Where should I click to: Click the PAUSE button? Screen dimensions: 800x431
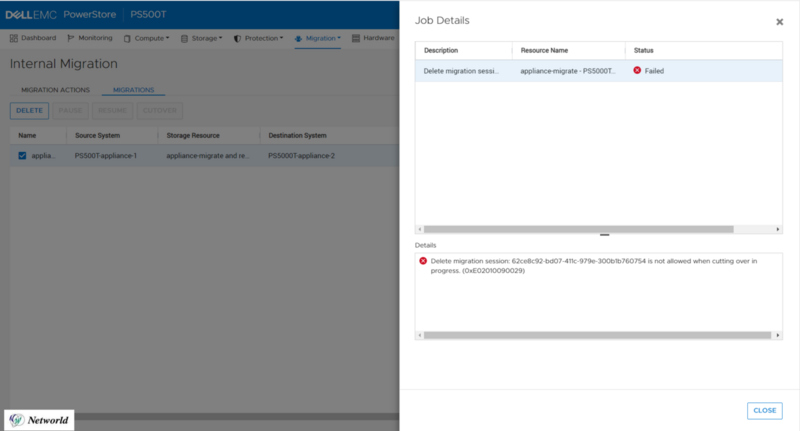click(x=70, y=111)
